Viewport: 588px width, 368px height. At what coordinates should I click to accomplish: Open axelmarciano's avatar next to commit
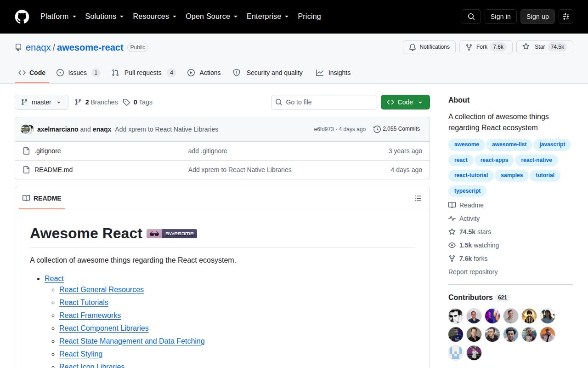[25, 129]
